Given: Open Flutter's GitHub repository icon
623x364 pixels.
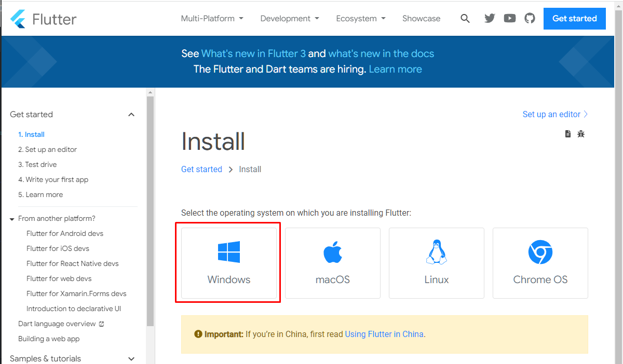Looking at the screenshot, I should point(530,19).
